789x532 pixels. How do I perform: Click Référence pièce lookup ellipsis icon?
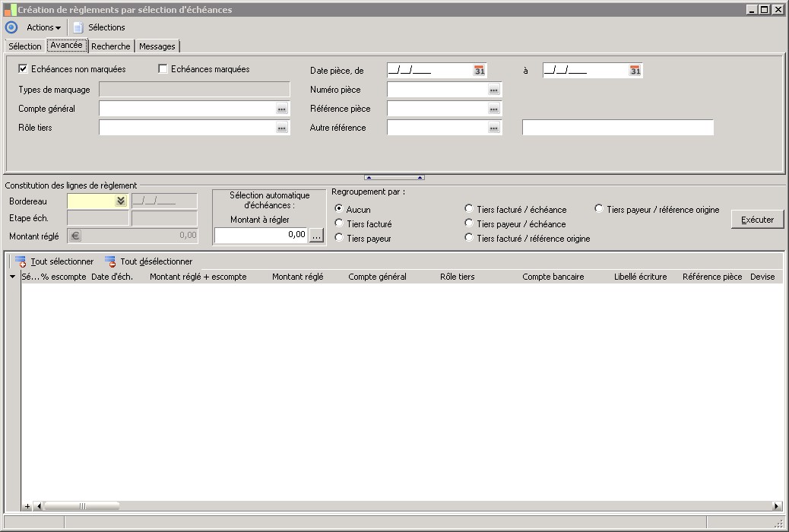[x=493, y=109]
